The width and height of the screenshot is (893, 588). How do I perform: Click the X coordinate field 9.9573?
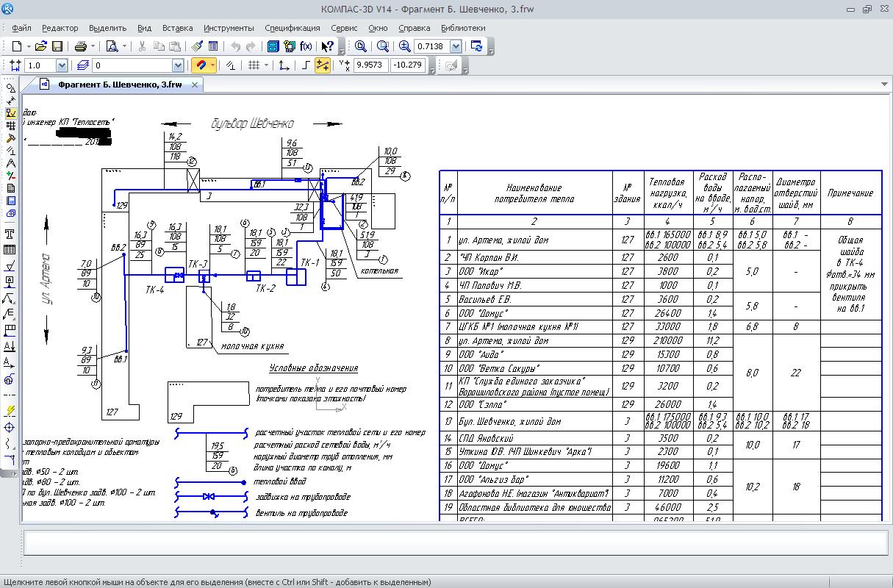[x=370, y=65]
